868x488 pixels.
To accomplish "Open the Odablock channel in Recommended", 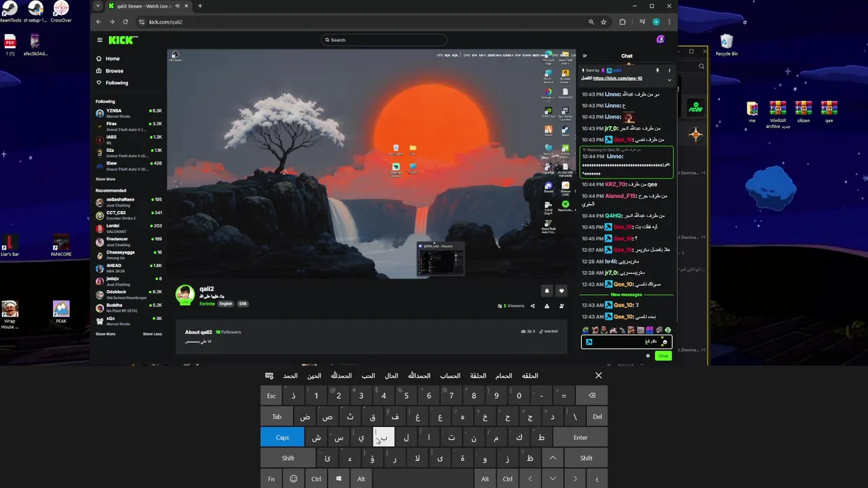I will pos(129,294).
